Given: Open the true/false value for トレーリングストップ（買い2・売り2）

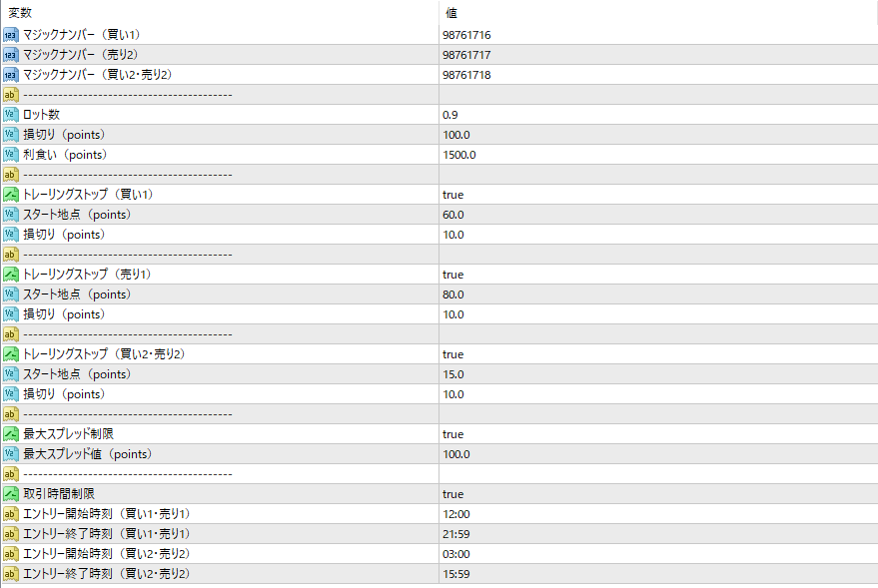Looking at the screenshot, I should [x=453, y=354].
